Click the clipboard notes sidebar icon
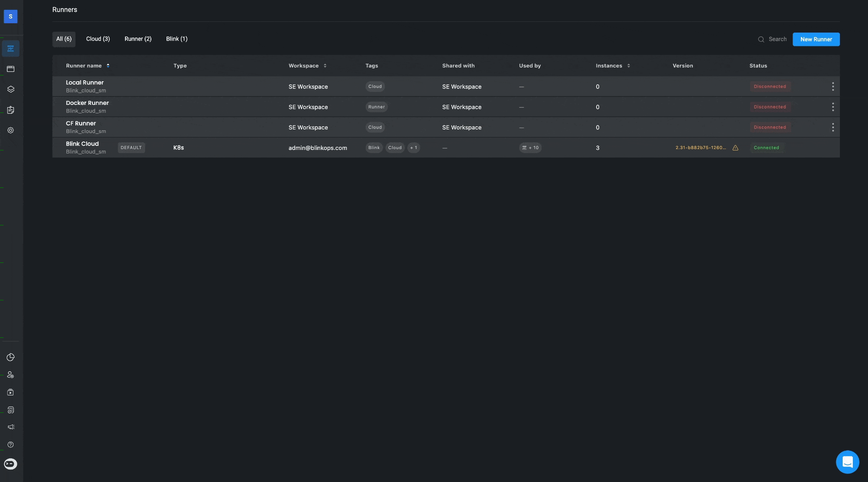This screenshot has width=868, height=482. (11, 110)
